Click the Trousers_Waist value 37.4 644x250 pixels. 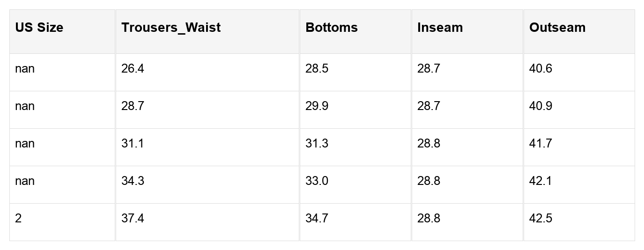point(133,219)
